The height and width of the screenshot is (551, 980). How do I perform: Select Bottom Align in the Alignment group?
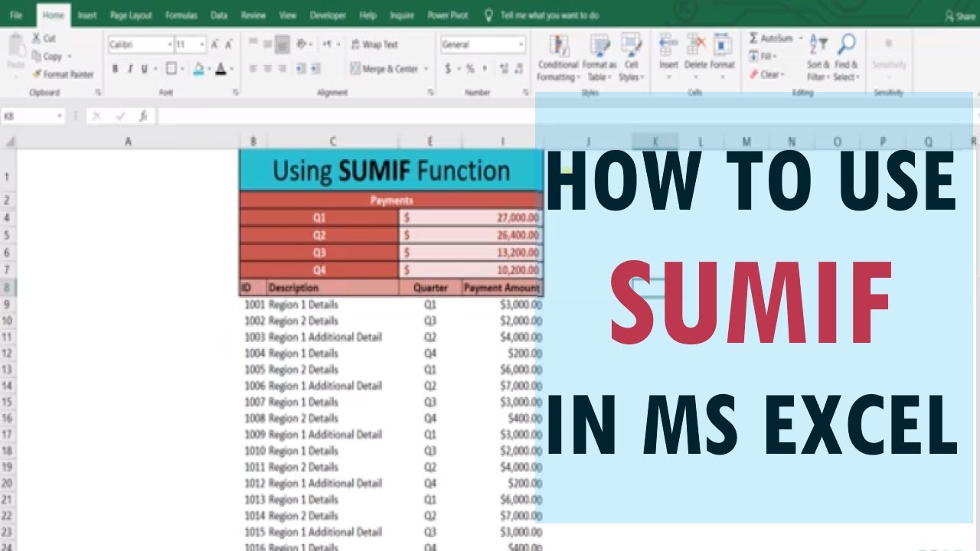click(x=283, y=44)
